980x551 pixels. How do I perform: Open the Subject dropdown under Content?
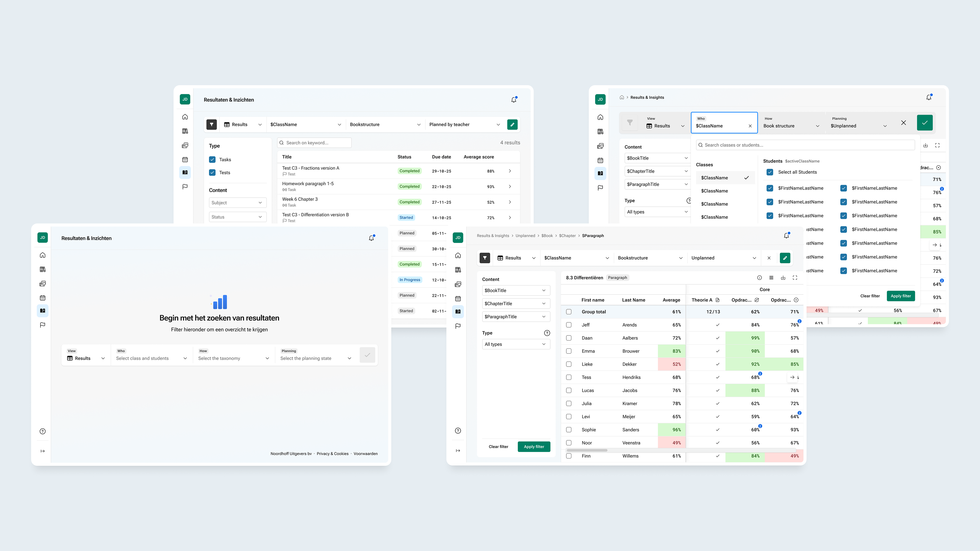237,202
